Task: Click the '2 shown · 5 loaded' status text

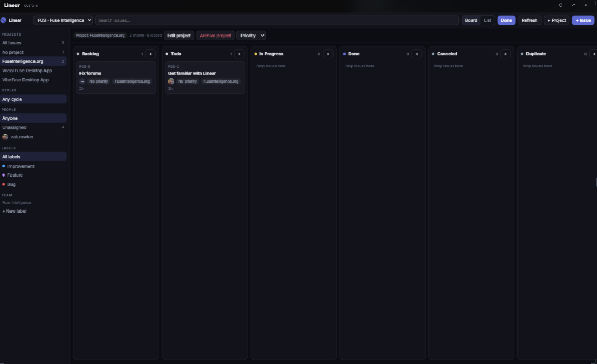Action: 145,36
